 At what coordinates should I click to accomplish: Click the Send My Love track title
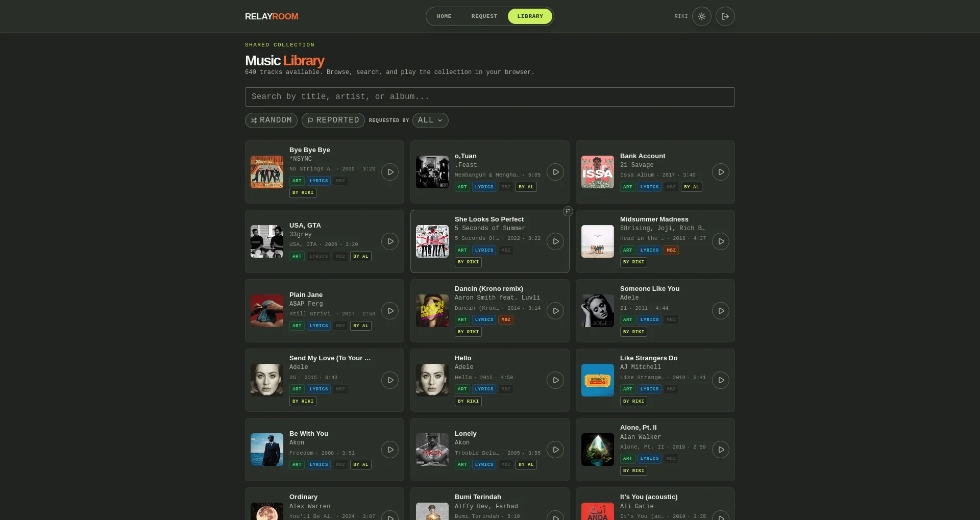coord(330,358)
